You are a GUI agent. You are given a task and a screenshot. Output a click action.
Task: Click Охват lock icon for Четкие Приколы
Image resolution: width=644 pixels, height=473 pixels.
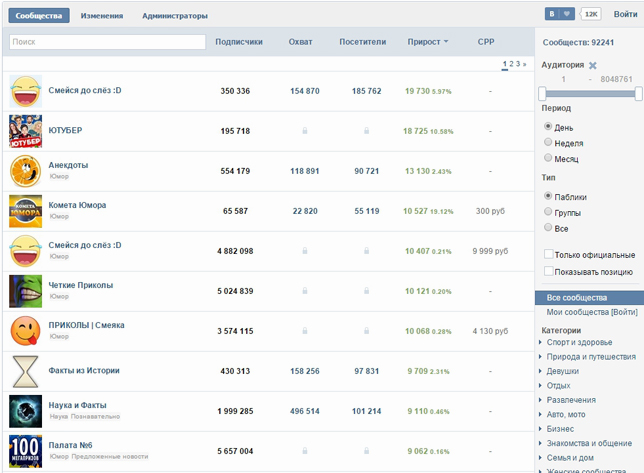click(305, 291)
